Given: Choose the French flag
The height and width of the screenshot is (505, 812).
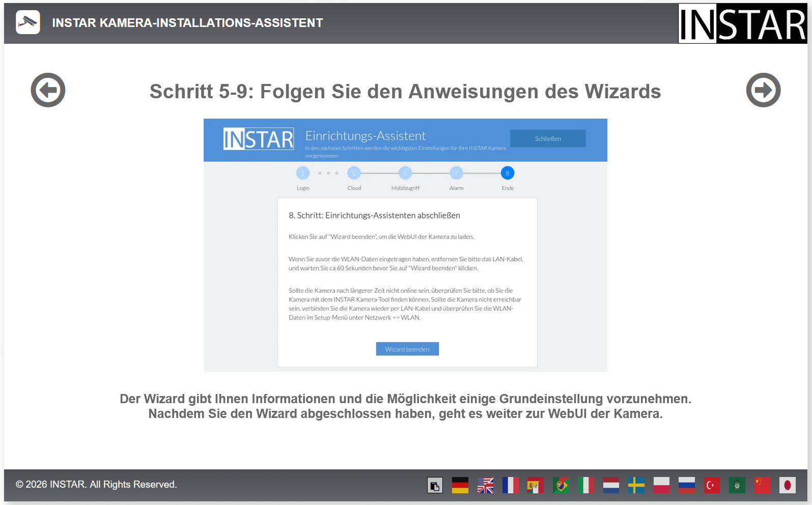Looking at the screenshot, I should tap(511, 485).
